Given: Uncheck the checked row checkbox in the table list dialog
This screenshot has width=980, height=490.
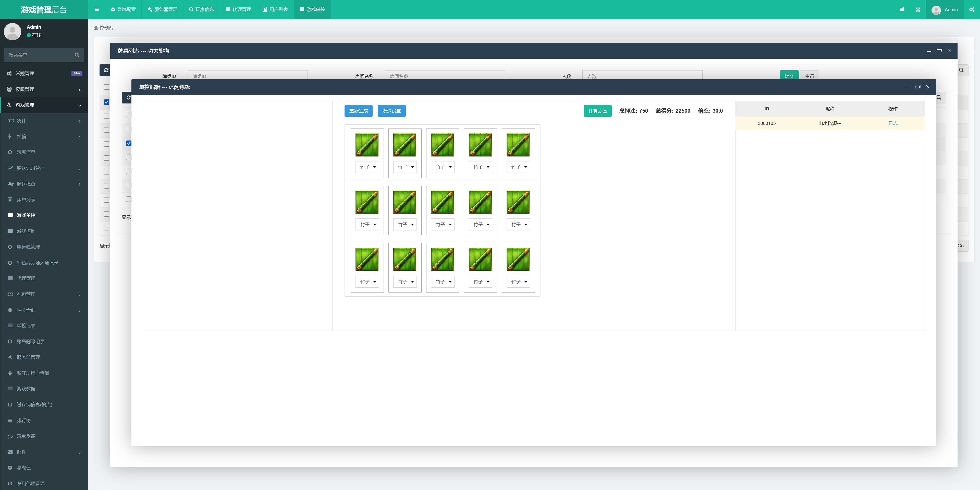Looking at the screenshot, I should (x=129, y=143).
